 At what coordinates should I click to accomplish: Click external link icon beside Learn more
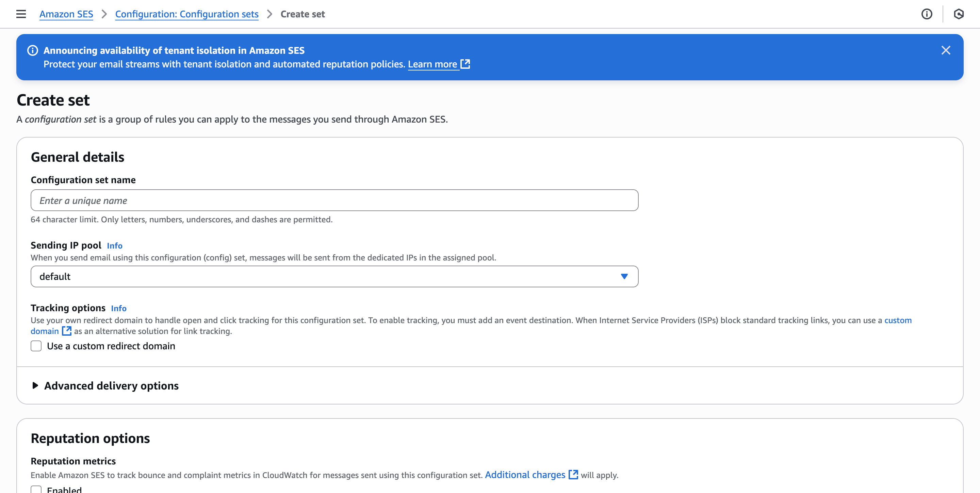pos(465,64)
